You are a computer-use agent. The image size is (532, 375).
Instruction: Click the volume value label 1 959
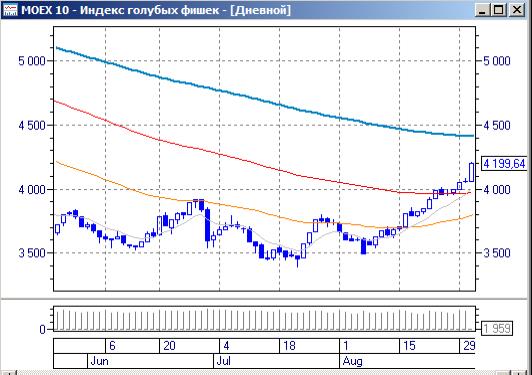pos(497,329)
